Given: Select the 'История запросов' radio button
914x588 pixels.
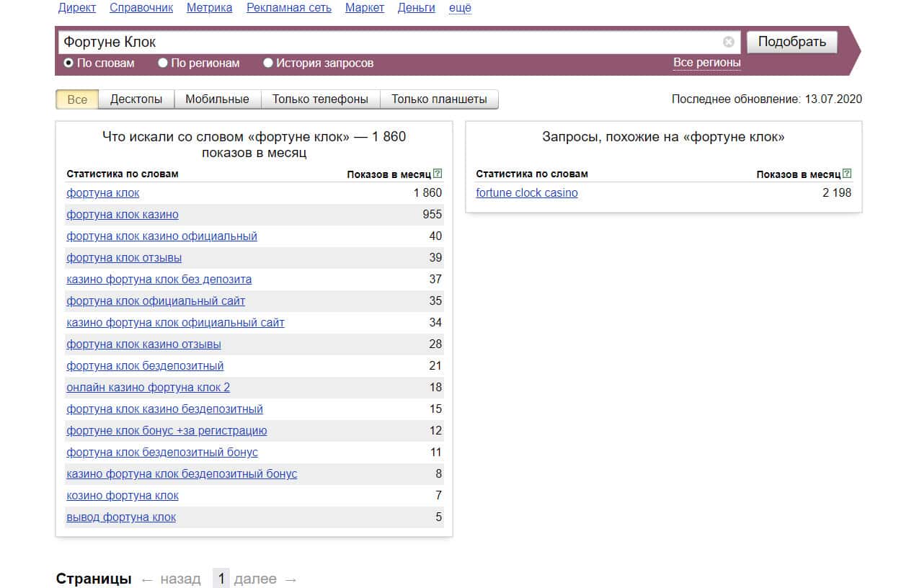Looking at the screenshot, I should (268, 63).
